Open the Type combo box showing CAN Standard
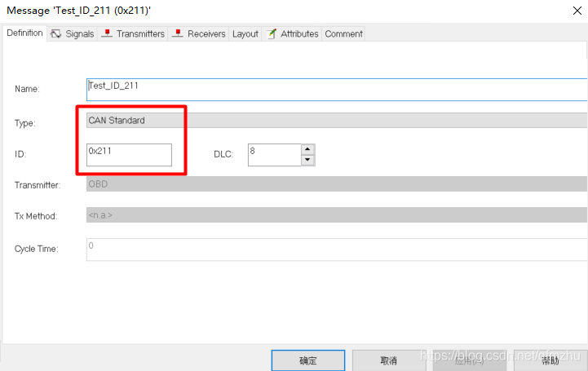Image resolution: width=588 pixels, height=371 pixels. pyautogui.click(x=337, y=121)
